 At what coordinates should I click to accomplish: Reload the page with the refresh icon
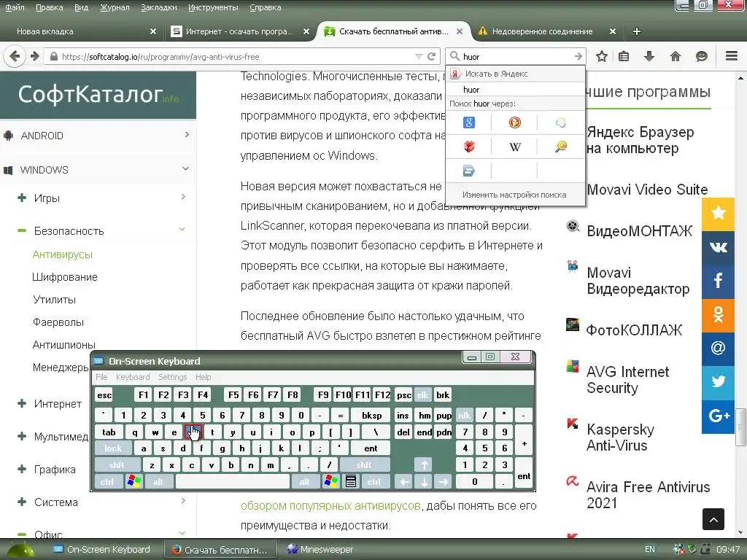tap(431, 57)
